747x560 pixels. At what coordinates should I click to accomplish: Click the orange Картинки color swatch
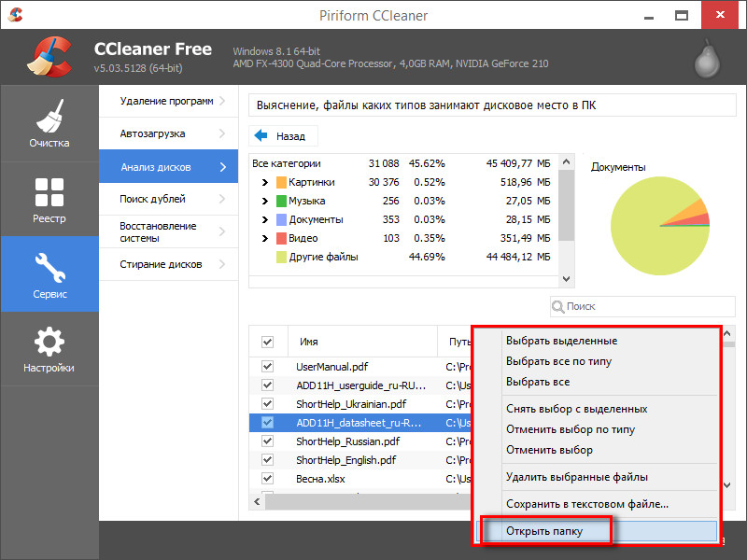coord(282,182)
